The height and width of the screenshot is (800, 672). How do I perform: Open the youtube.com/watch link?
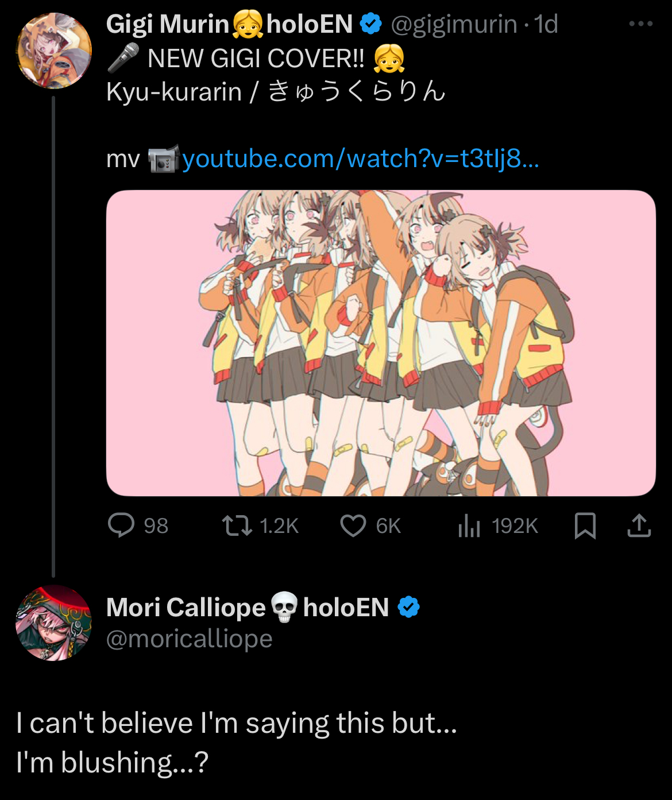361,159
